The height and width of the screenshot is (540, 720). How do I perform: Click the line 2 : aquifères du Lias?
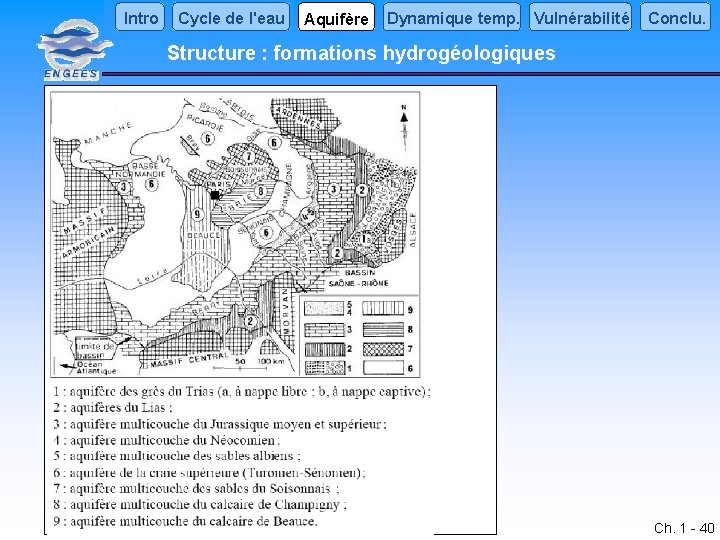click(112, 407)
